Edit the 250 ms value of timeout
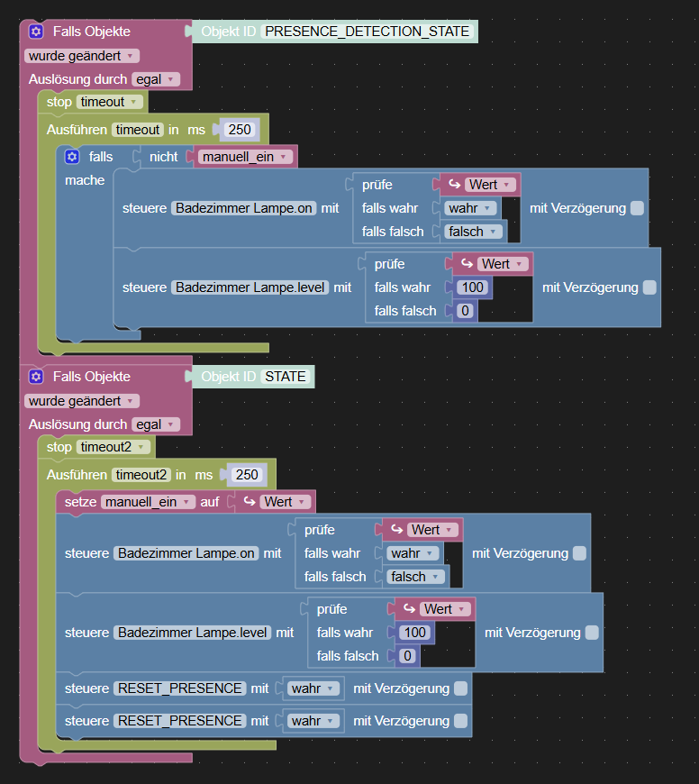This screenshot has width=699, height=784. pos(240,130)
